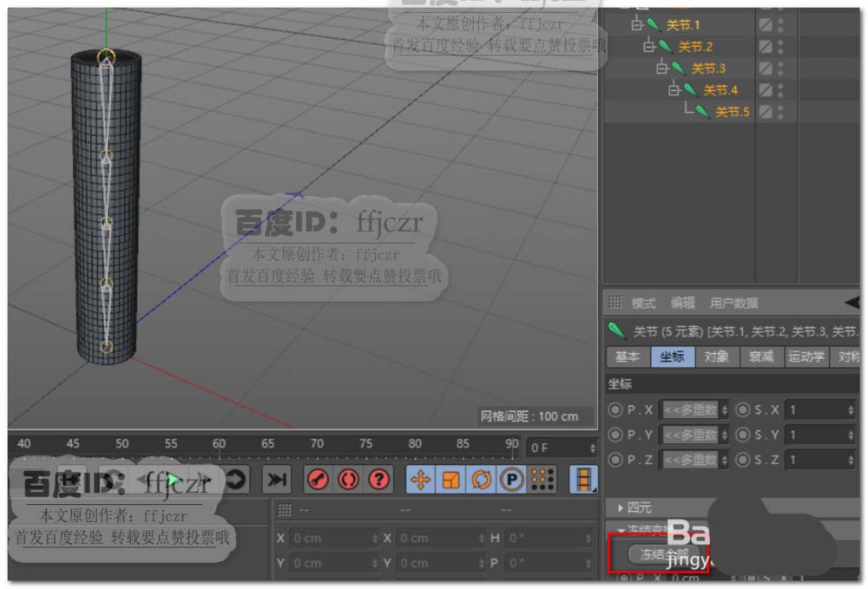Click the 0 F frame field stepper
This screenshot has width=868, height=589.
tap(592, 448)
